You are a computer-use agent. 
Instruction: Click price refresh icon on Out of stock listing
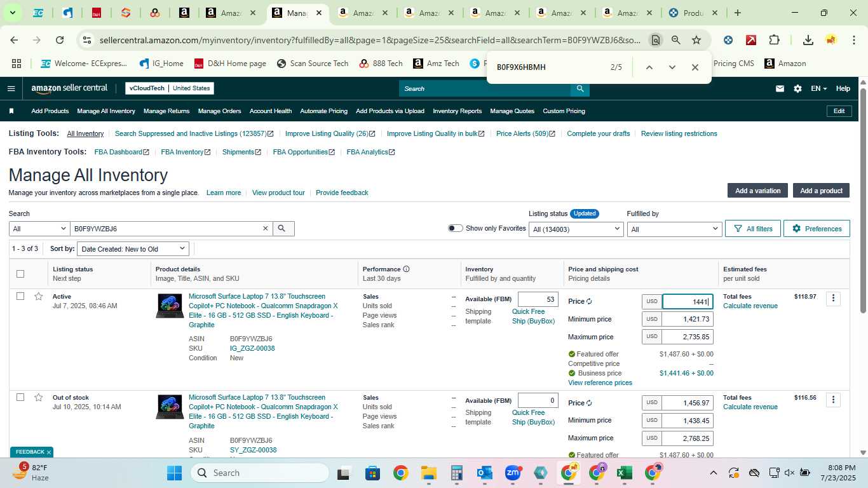(x=589, y=403)
